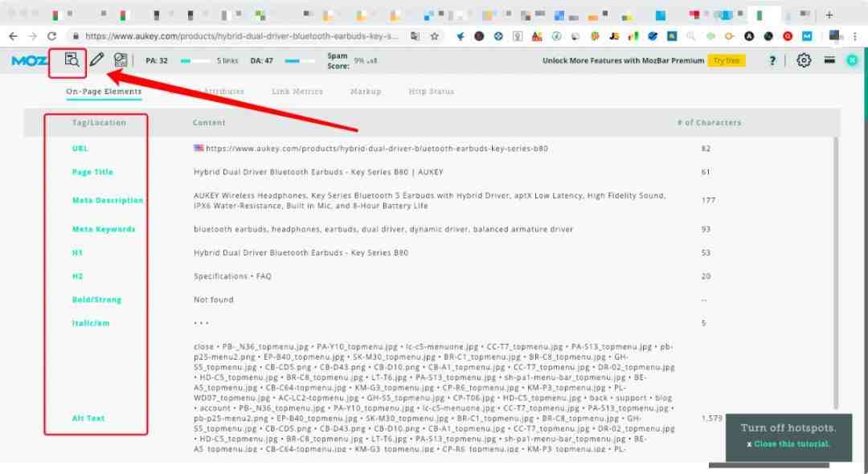Select the Meta Keywords row label
The width and height of the screenshot is (868, 474).
coord(104,229)
